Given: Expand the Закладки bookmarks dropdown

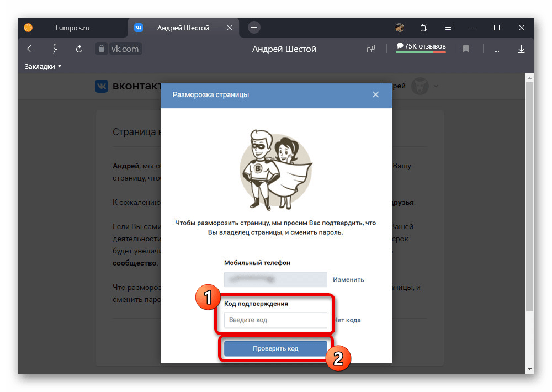Looking at the screenshot, I should pyautogui.click(x=43, y=67).
